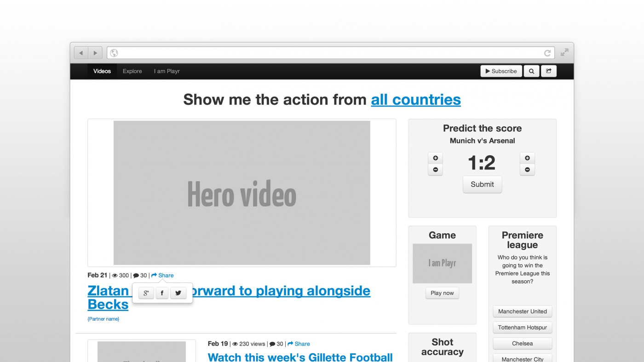Go forward with the browser forward arrow
The width and height of the screenshot is (644, 362).
point(95,53)
